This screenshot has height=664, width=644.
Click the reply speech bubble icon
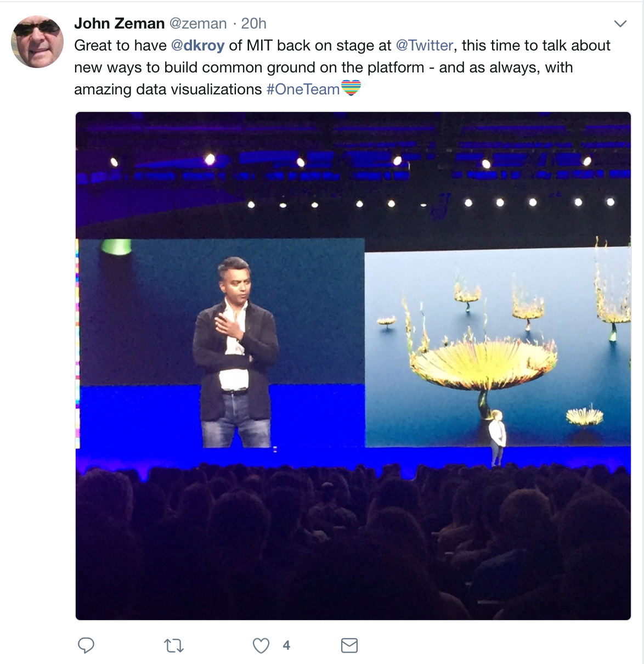pos(86,645)
